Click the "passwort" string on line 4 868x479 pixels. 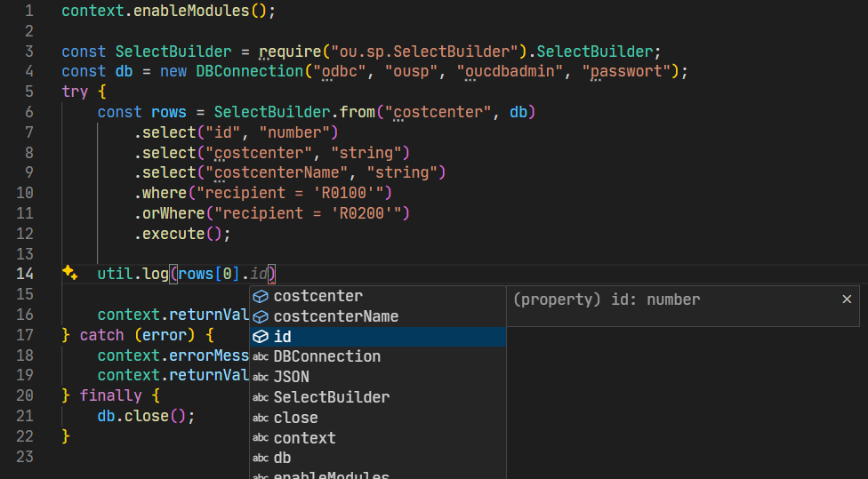click(x=627, y=71)
